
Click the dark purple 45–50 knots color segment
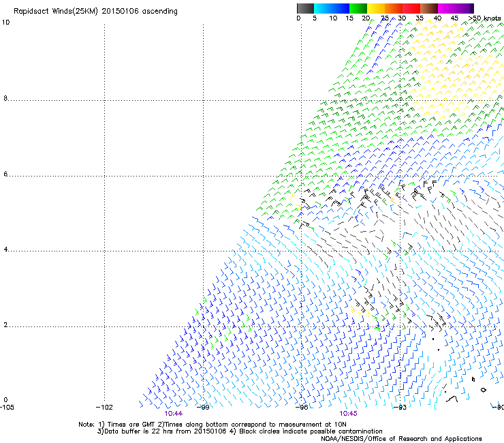tap(464, 8)
